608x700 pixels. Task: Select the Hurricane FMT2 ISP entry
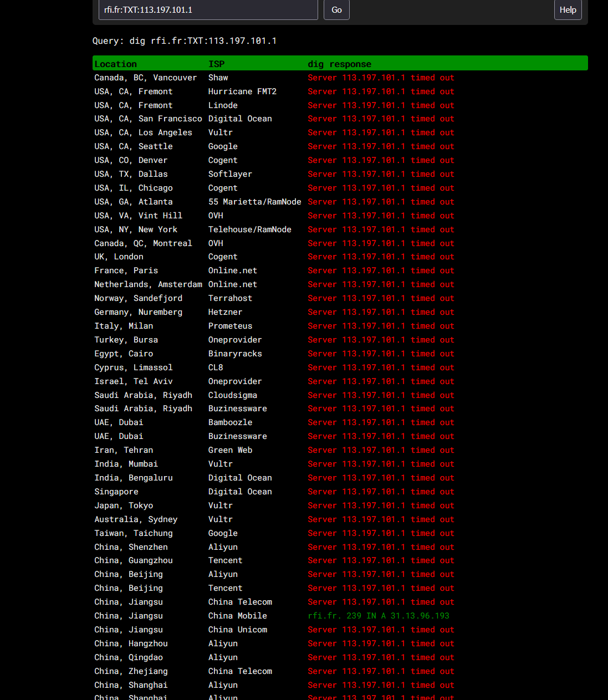tap(242, 91)
